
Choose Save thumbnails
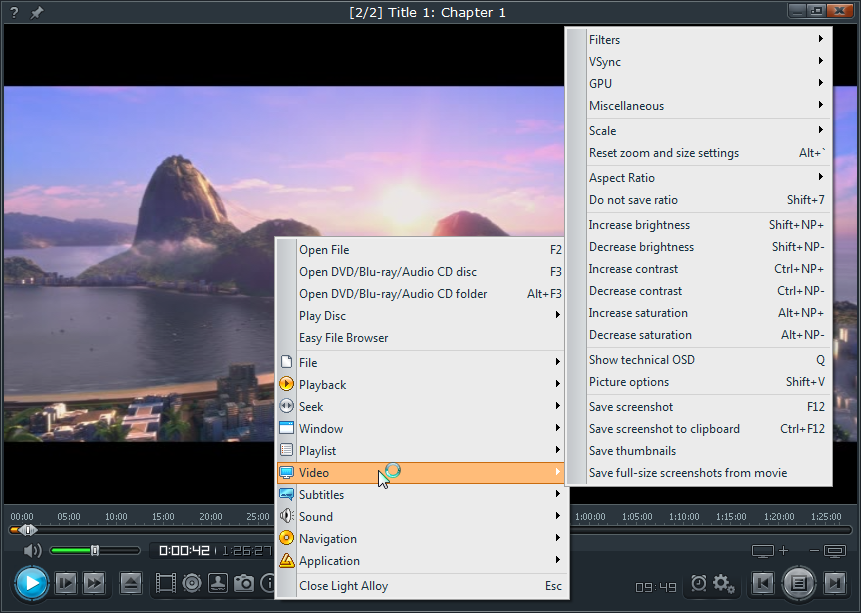coord(699,450)
